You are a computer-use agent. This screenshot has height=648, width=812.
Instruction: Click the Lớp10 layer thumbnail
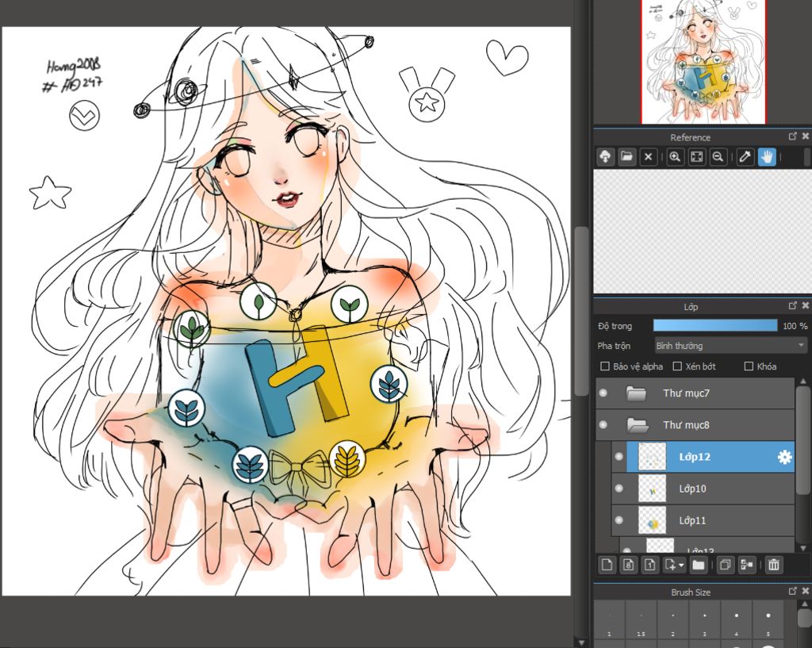[652, 489]
